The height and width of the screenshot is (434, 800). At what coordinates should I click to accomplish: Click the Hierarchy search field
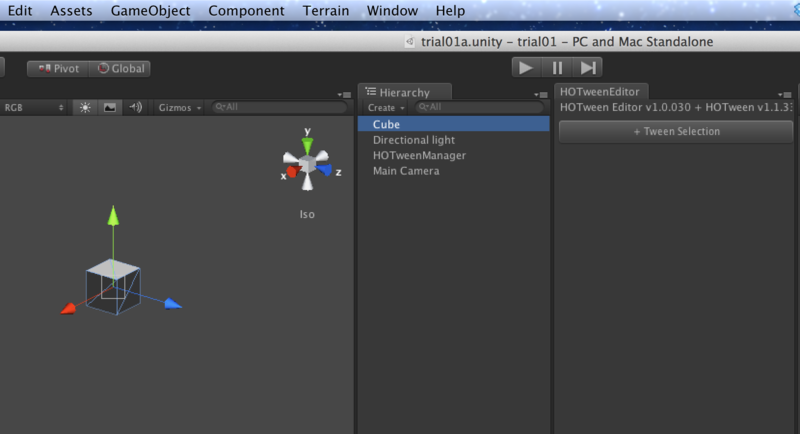480,107
